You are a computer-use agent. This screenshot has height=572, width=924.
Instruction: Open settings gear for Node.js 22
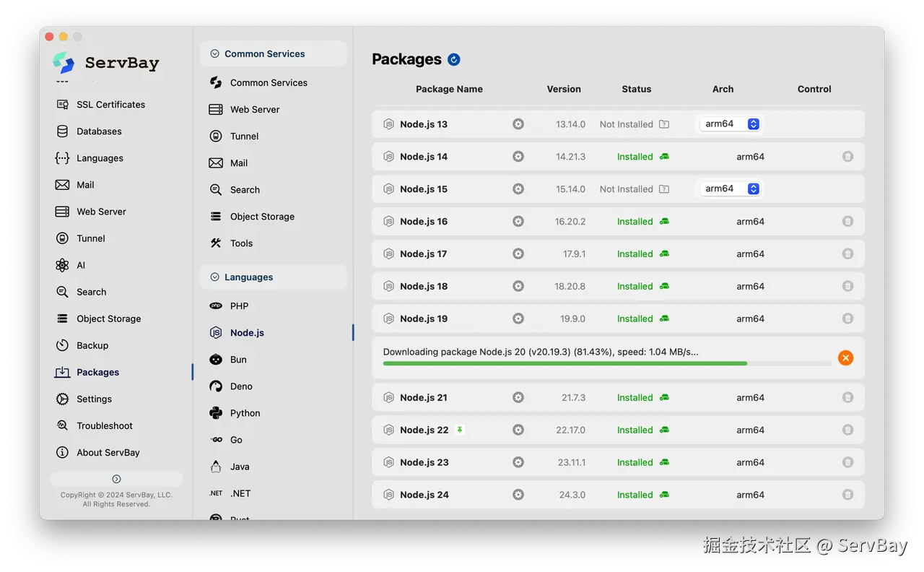pos(518,430)
